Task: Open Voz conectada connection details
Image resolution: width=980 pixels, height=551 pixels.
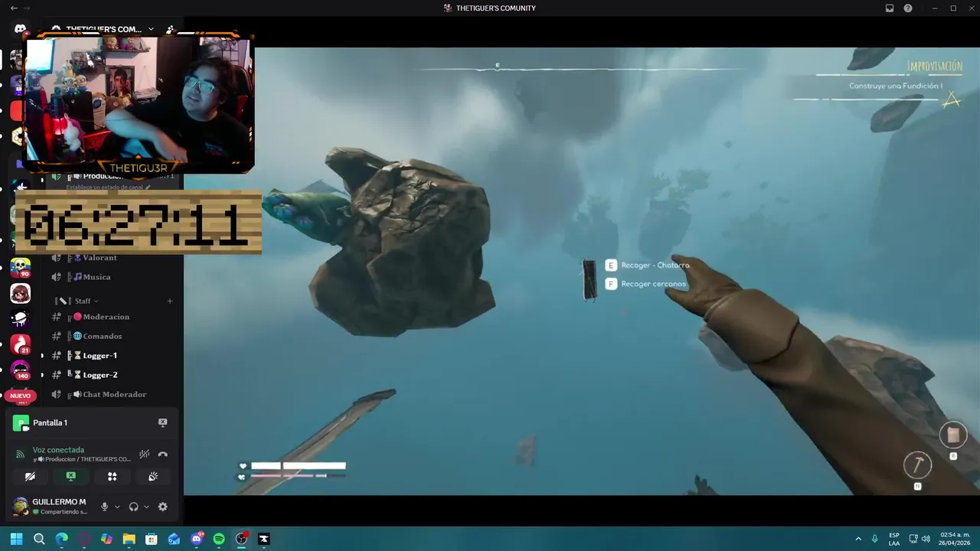Action: pyautogui.click(x=58, y=450)
